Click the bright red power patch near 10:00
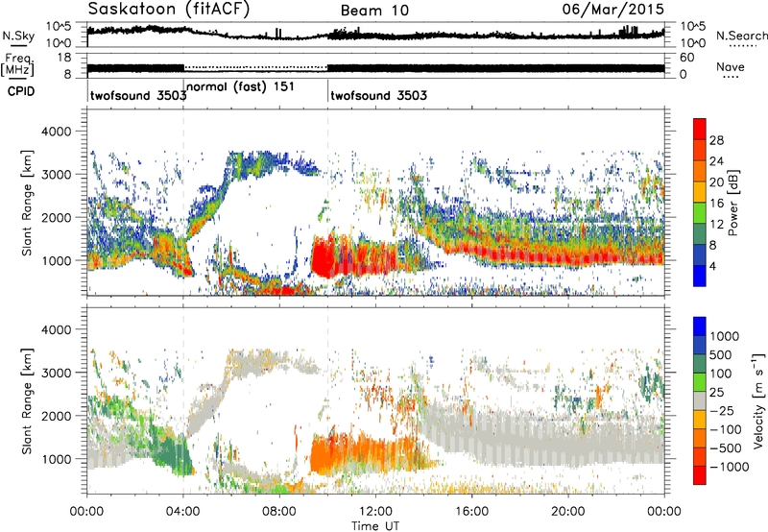 coord(323,258)
